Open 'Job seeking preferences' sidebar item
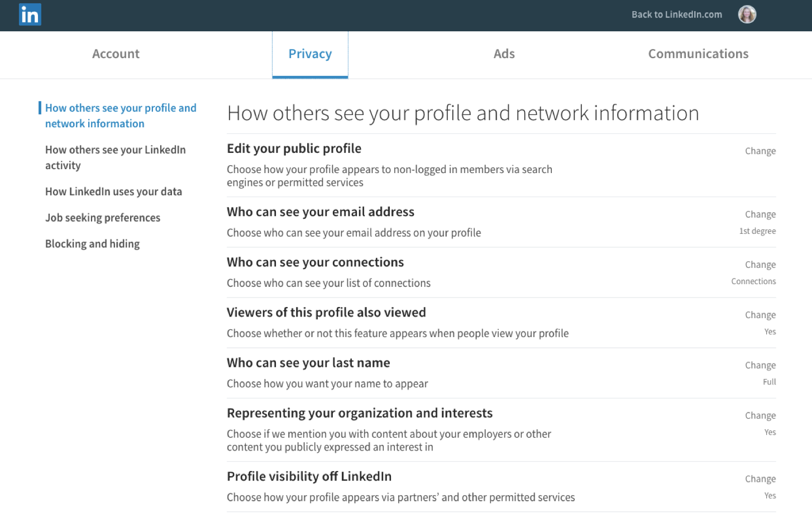 pyautogui.click(x=103, y=218)
